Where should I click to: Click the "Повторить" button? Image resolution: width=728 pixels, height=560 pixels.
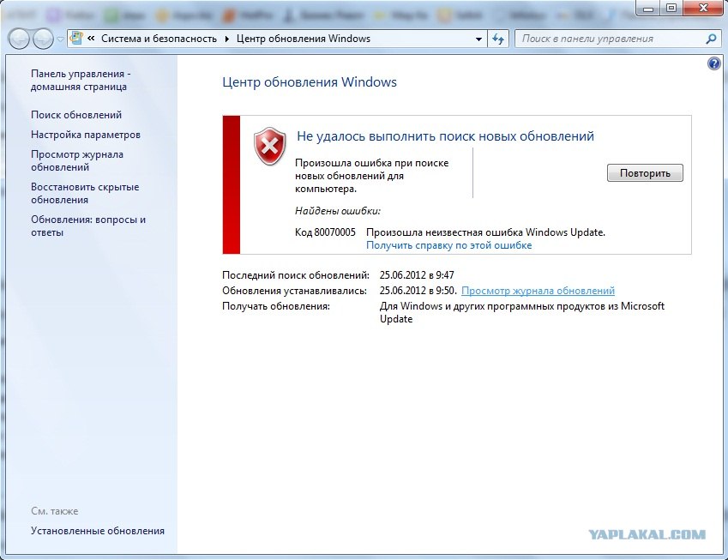pyautogui.click(x=645, y=172)
